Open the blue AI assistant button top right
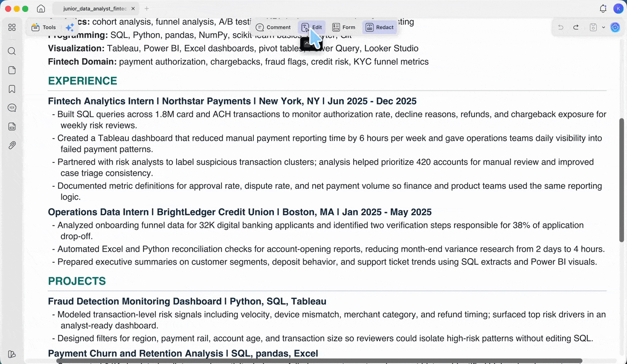This screenshot has height=364, width=627. pos(615,27)
